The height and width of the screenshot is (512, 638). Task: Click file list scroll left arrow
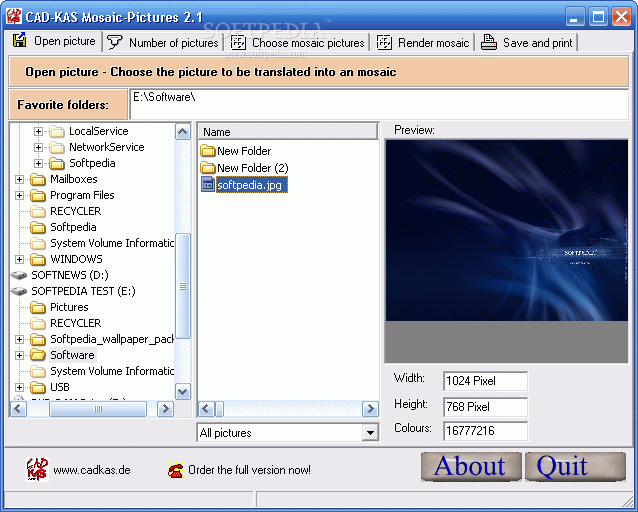(x=206, y=409)
